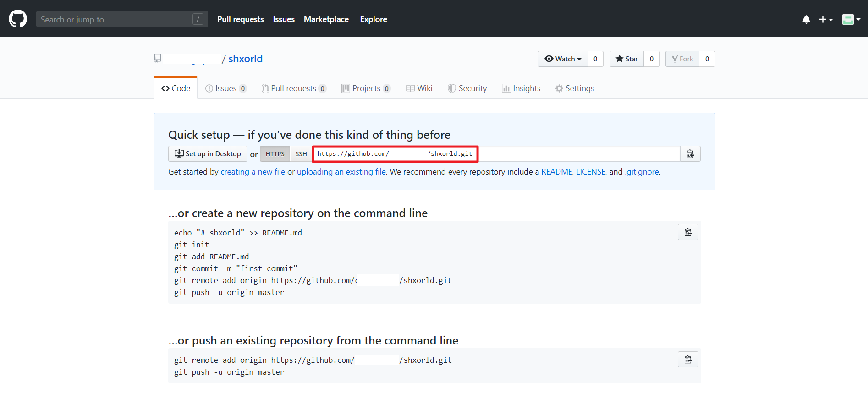
Task: View stargazers count next to Star
Action: [x=652, y=59]
